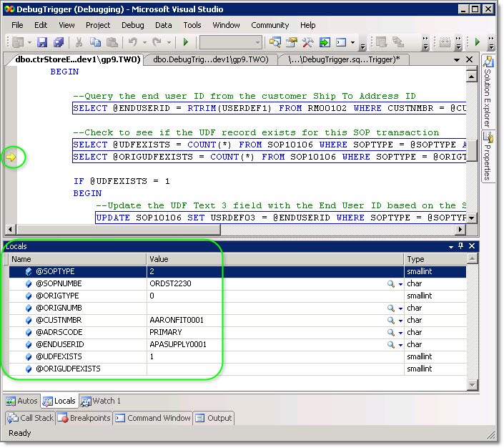Click the Save All toolbar icon
Image resolution: width=504 pixels, height=448 pixels.
59,42
